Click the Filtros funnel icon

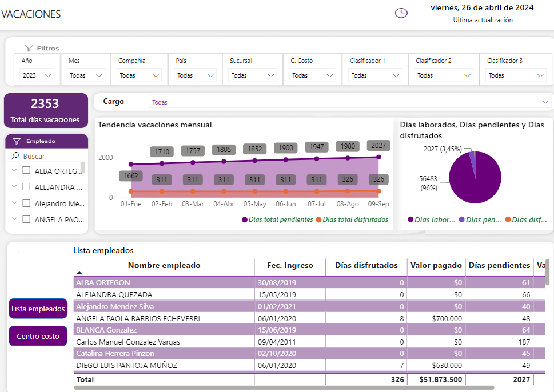(x=29, y=48)
